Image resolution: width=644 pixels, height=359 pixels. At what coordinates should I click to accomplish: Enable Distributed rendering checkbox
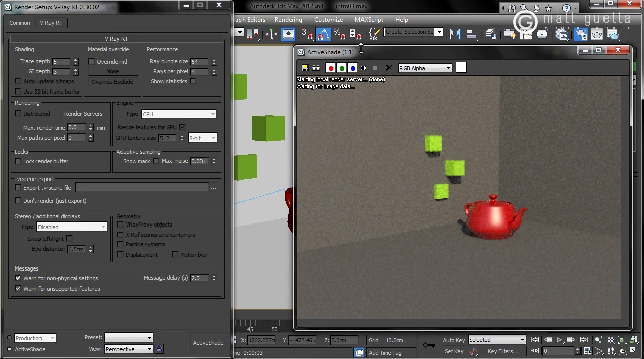tap(18, 114)
